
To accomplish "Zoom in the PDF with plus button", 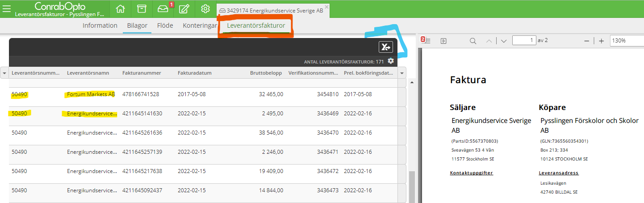I will (601, 41).
